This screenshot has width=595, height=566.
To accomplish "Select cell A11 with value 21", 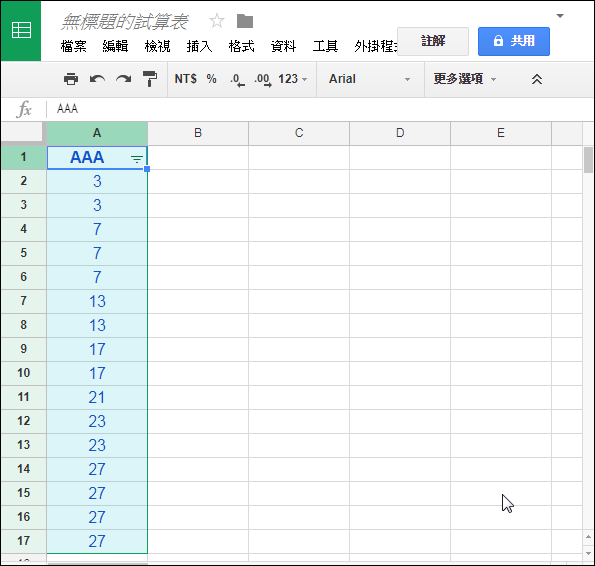I will tap(97, 397).
